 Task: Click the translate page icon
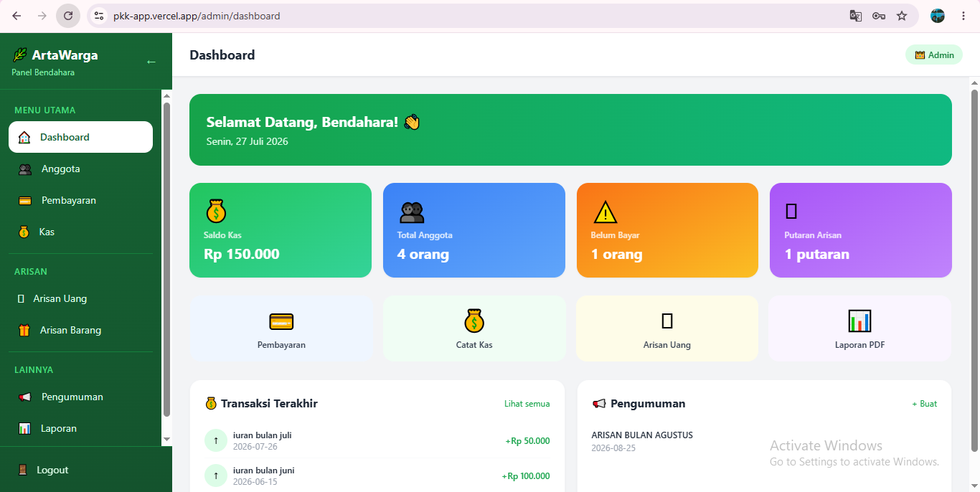pyautogui.click(x=855, y=16)
